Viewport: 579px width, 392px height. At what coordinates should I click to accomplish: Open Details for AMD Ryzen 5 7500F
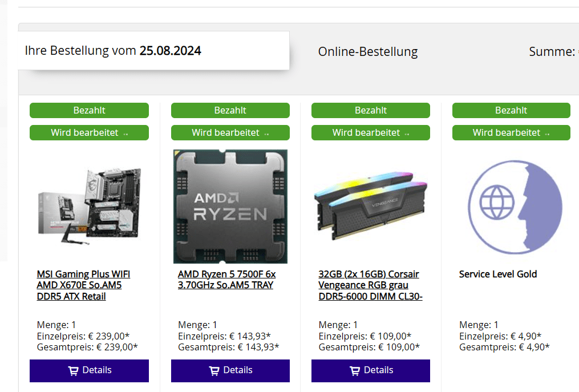click(x=230, y=370)
